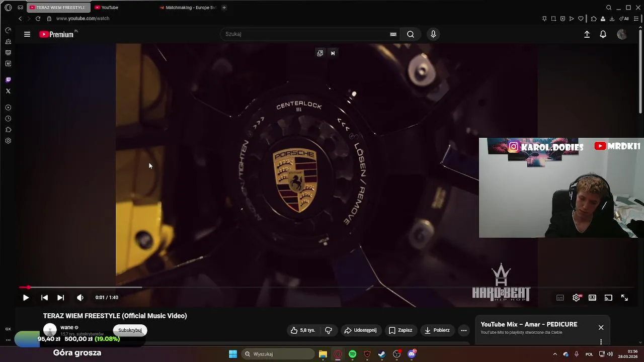Start voice search with microphone

[x=433, y=34]
